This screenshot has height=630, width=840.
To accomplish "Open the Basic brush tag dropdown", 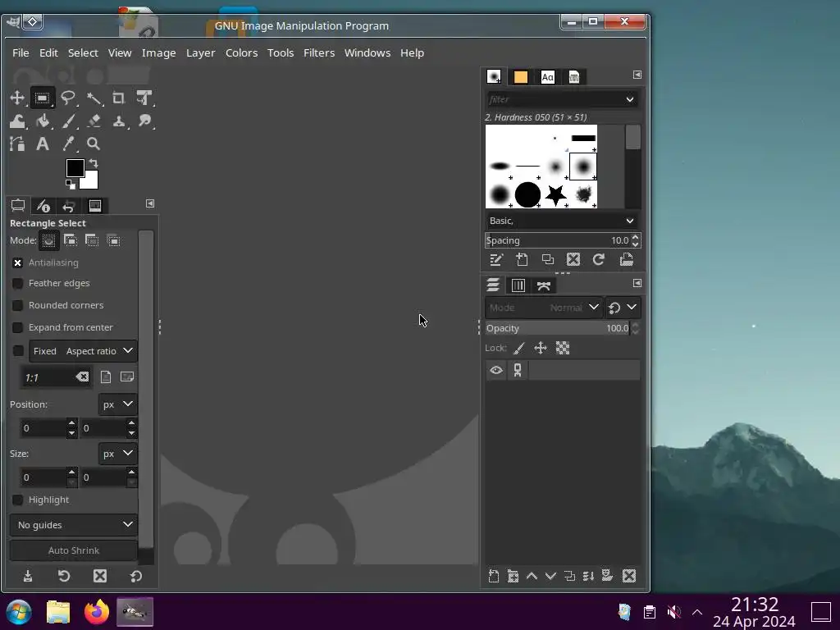I will (563, 221).
